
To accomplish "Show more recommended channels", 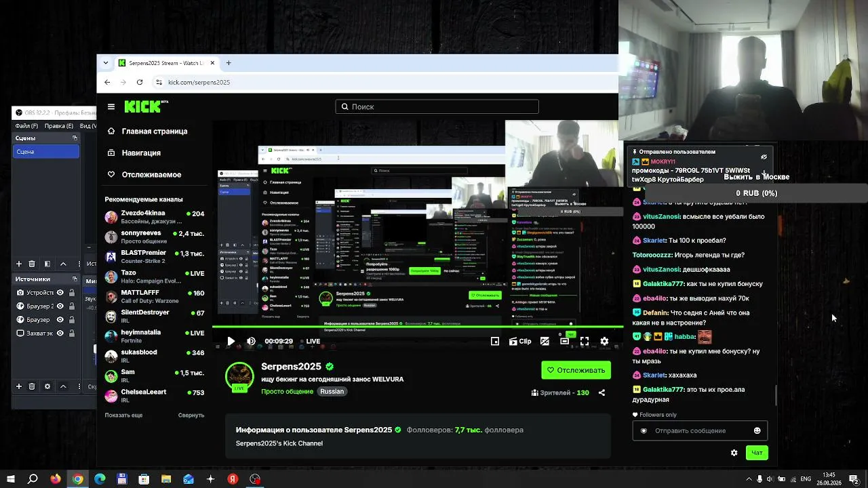I will pos(123,415).
